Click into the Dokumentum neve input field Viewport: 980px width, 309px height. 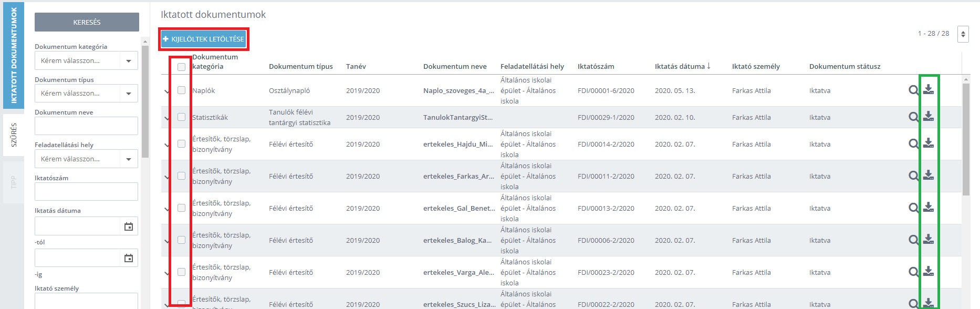pos(86,126)
